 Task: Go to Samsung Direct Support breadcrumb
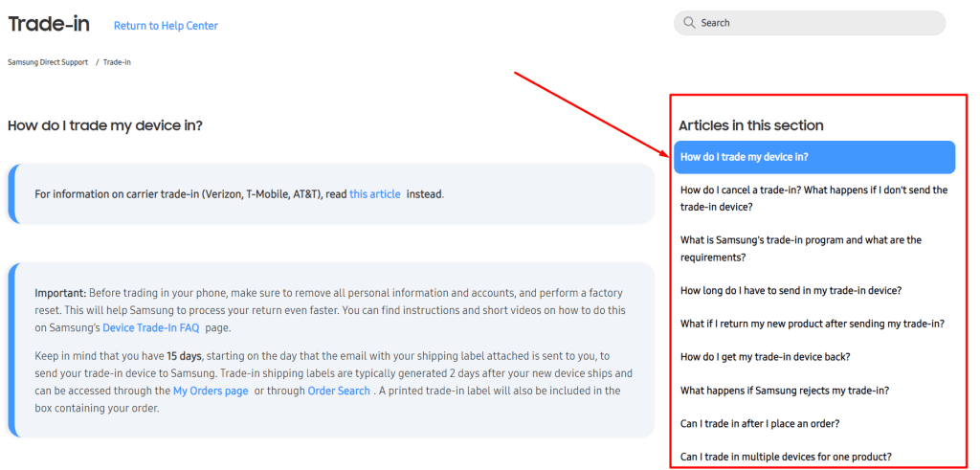tap(48, 62)
